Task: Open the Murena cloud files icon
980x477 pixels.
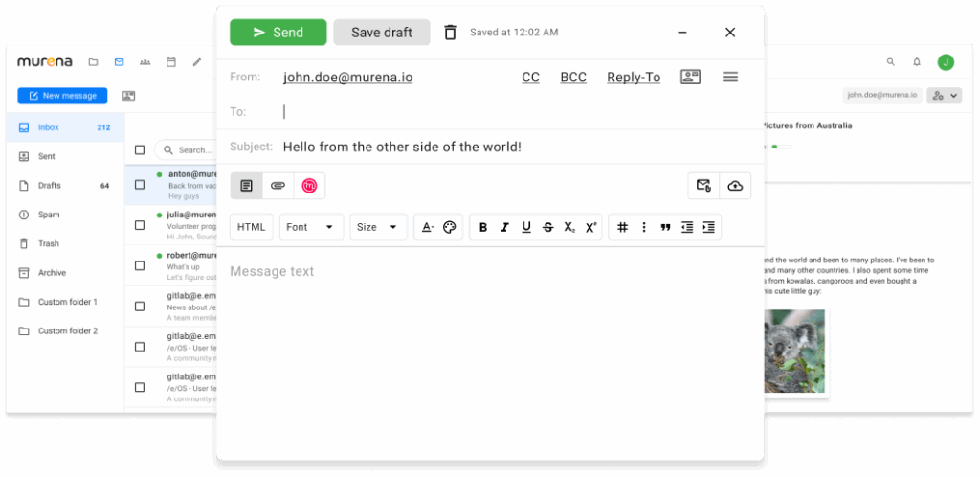Action: click(x=309, y=186)
